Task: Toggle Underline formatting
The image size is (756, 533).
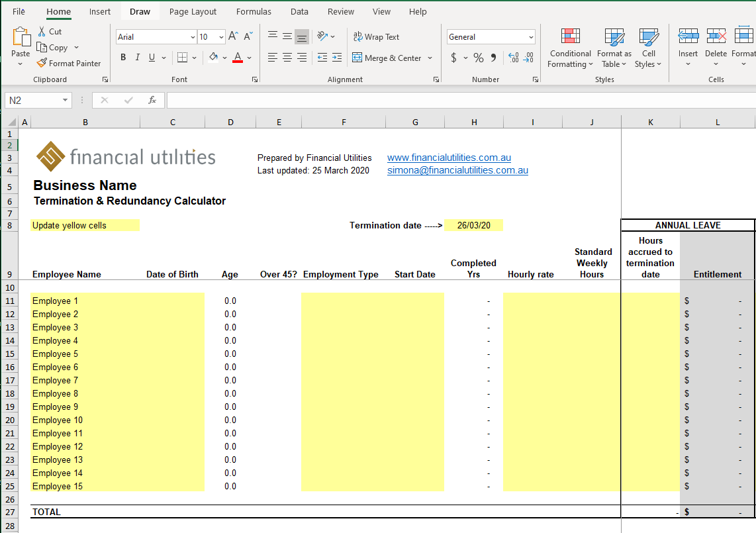Action: (x=151, y=58)
